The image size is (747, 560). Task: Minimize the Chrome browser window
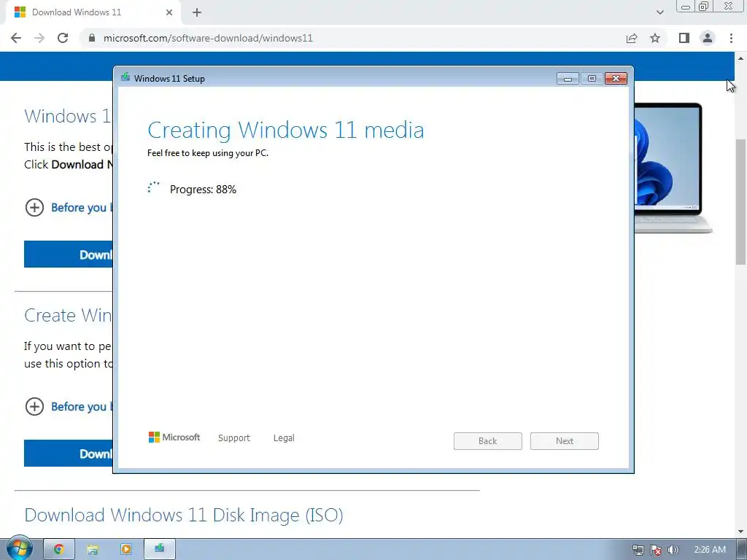(686, 6)
